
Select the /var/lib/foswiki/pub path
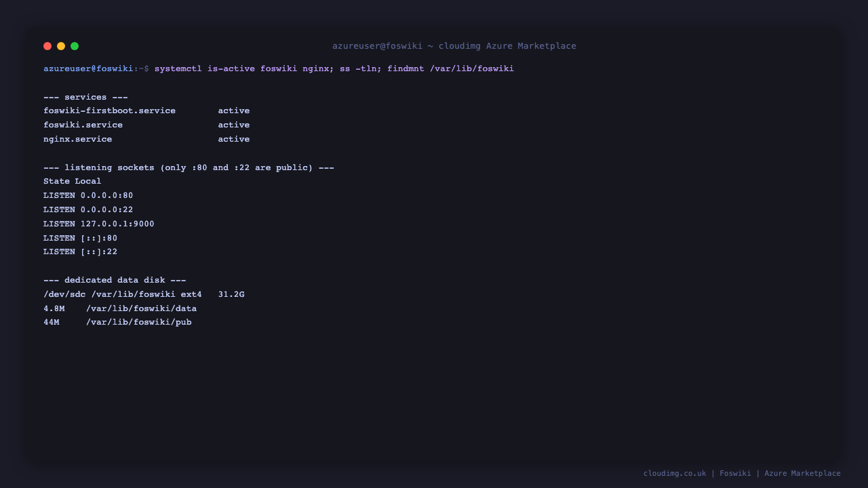click(x=138, y=323)
